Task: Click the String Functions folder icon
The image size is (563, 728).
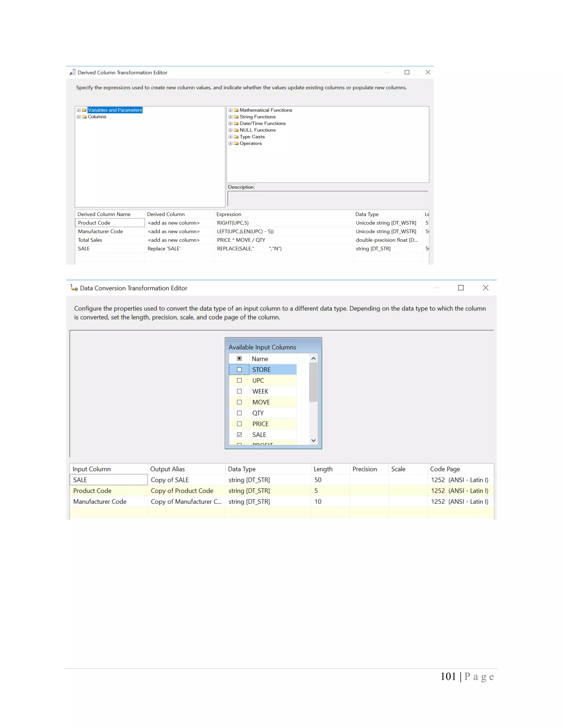Action: tap(236, 117)
